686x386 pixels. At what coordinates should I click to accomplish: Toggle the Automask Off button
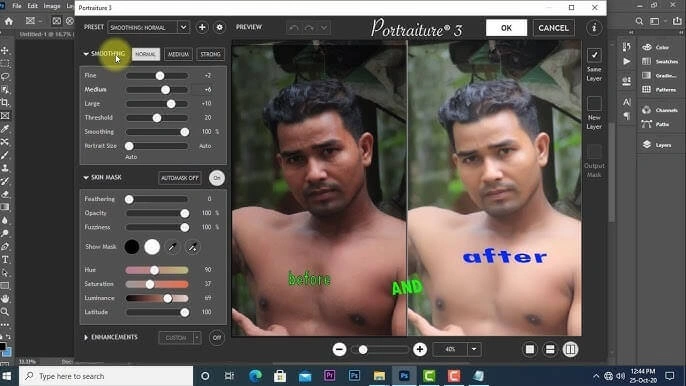click(180, 178)
